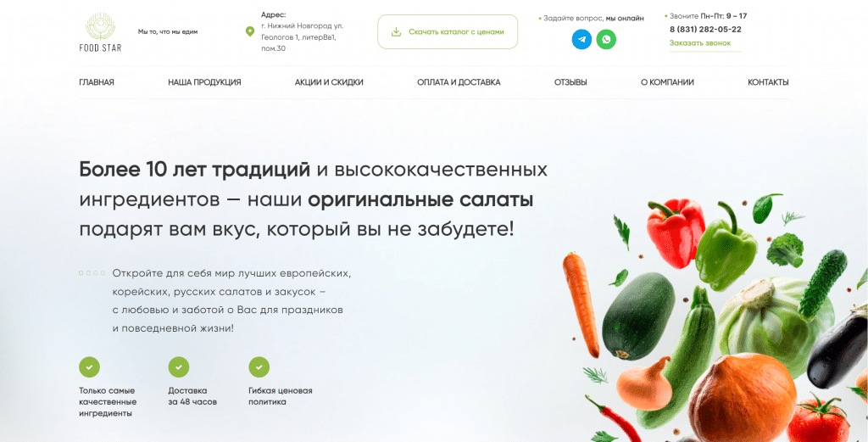This screenshot has height=442, width=868.
Task: Click the checkmark above "Доставка за 48 часов"
Action: point(179,366)
